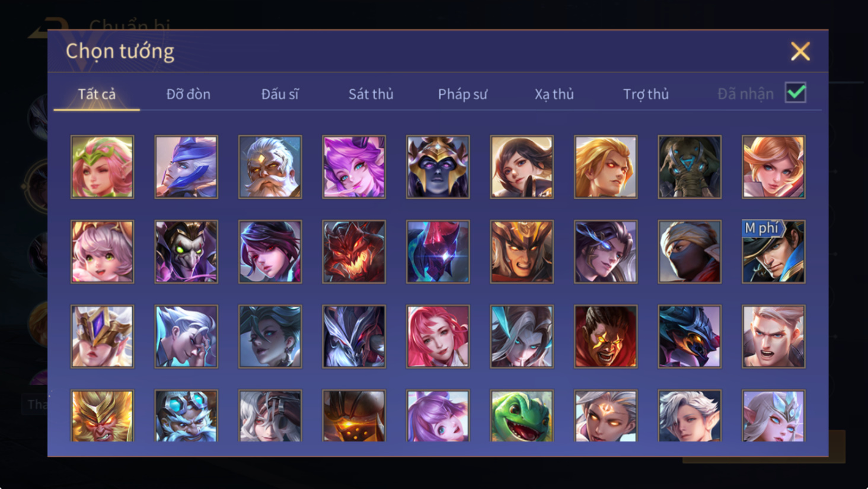Pick the goggles-wearing blue-bearded hero
Viewport: 868px width, 489px height.
[186, 416]
